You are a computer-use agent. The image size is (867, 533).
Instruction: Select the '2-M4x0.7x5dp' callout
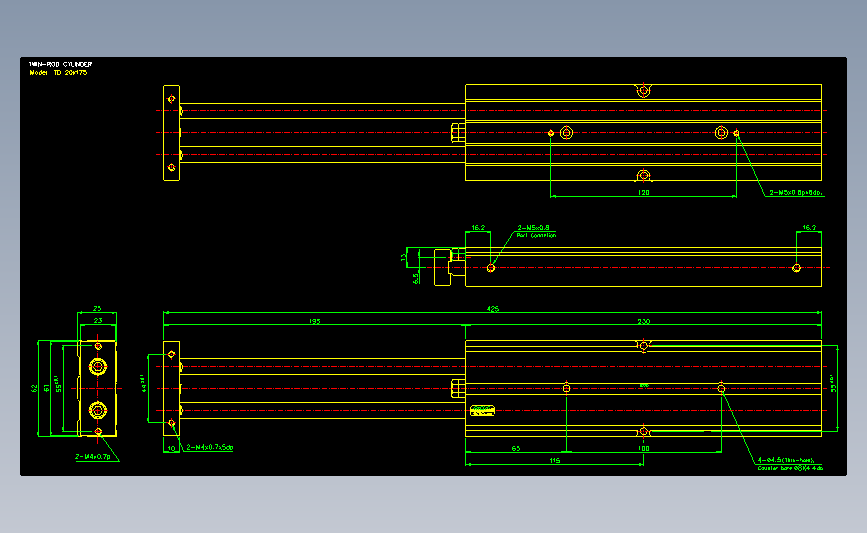click(210, 447)
